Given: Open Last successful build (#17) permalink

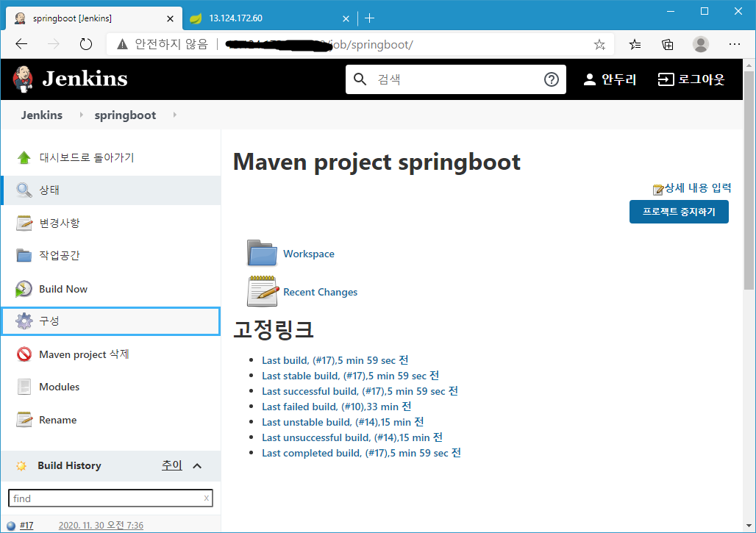Looking at the screenshot, I should click(x=360, y=391).
